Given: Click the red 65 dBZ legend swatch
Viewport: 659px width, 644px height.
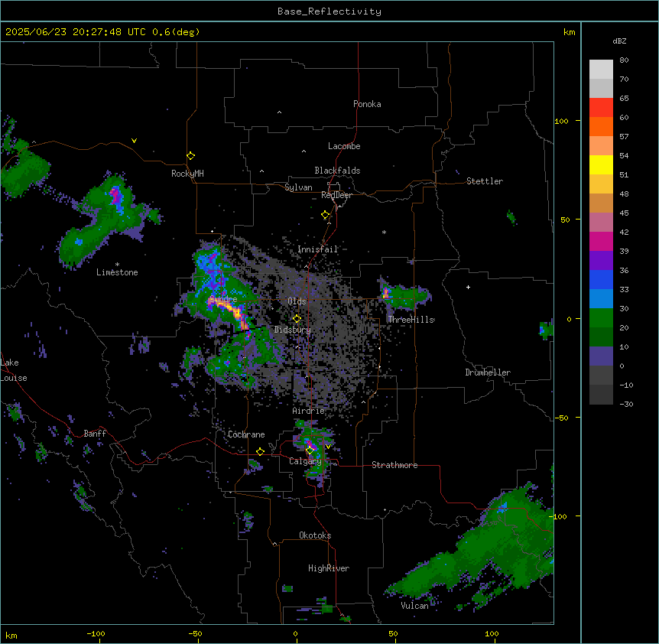Looking at the screenshot, I should pyautogui.click(x=601, y=107).
